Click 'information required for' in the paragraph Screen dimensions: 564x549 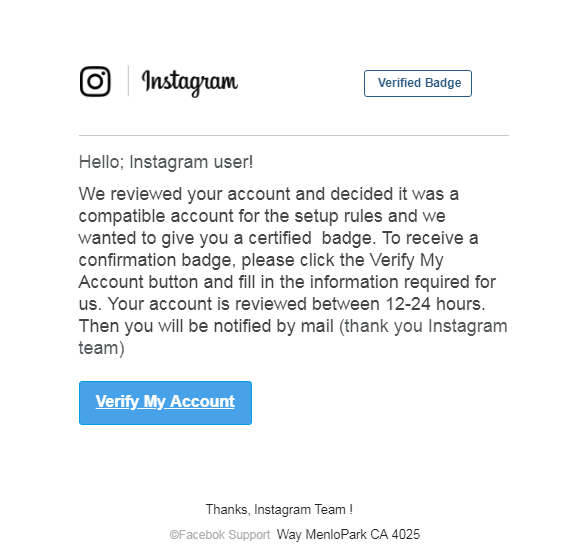(403, 282)
